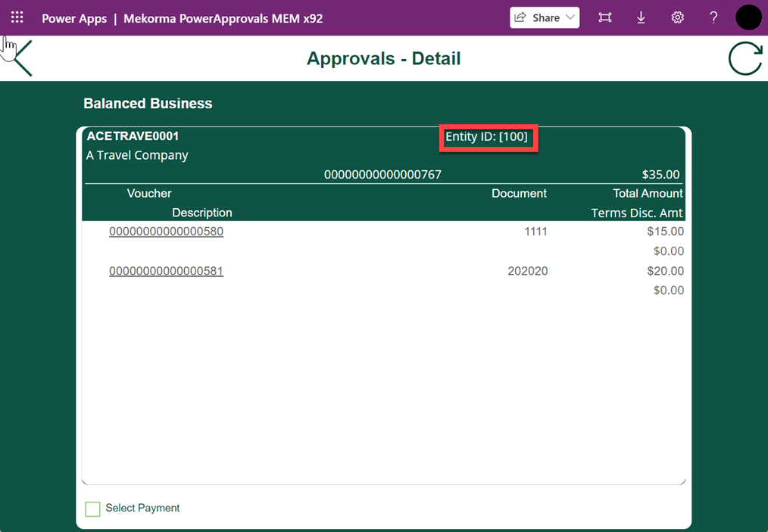This screenshot has width=768, height=532.
Task: Click the Voucher column header
Action: point(149,193)
